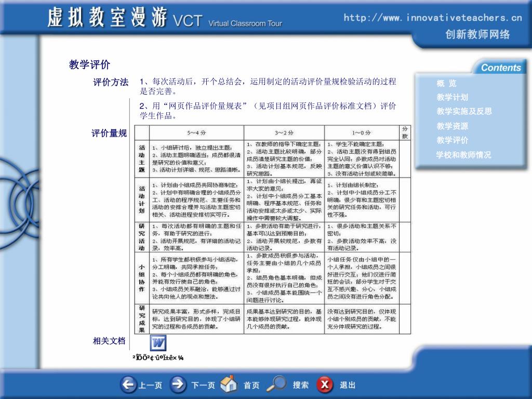Click the red X exit icon

(325, 384)
